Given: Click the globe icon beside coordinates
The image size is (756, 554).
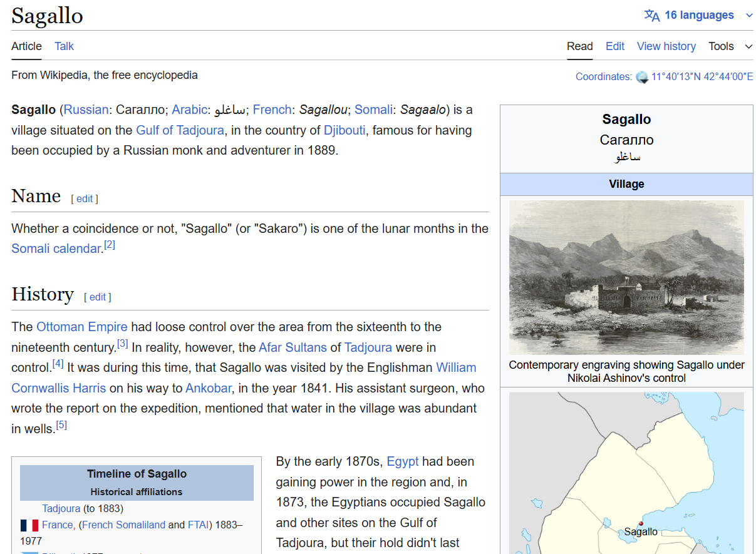Looking at the screenshot, I should 642,77.
